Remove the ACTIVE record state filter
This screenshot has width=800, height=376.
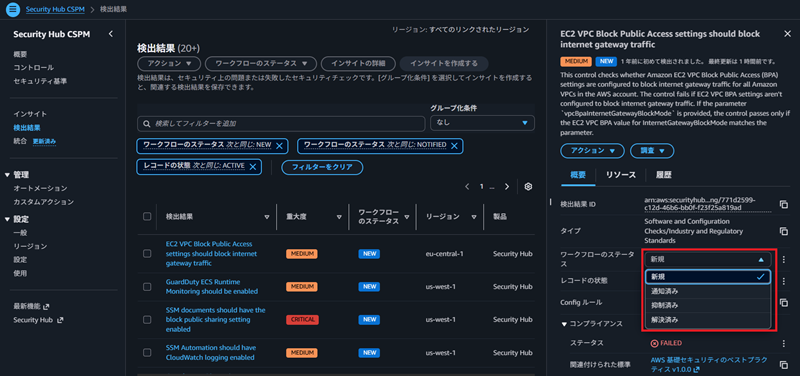click(x=253, y=166)
